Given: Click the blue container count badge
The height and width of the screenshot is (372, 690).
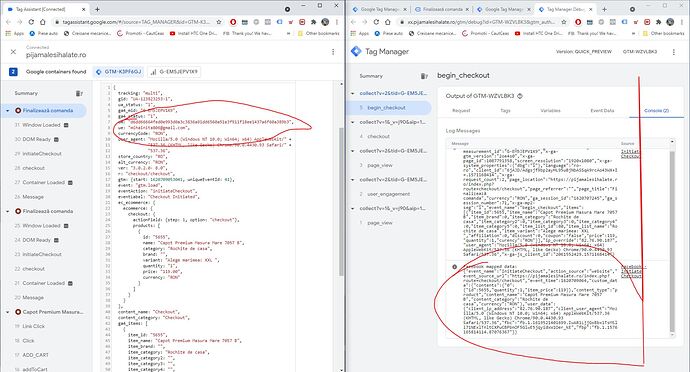Looking at the screenshot, I should [x=13, y=72].
